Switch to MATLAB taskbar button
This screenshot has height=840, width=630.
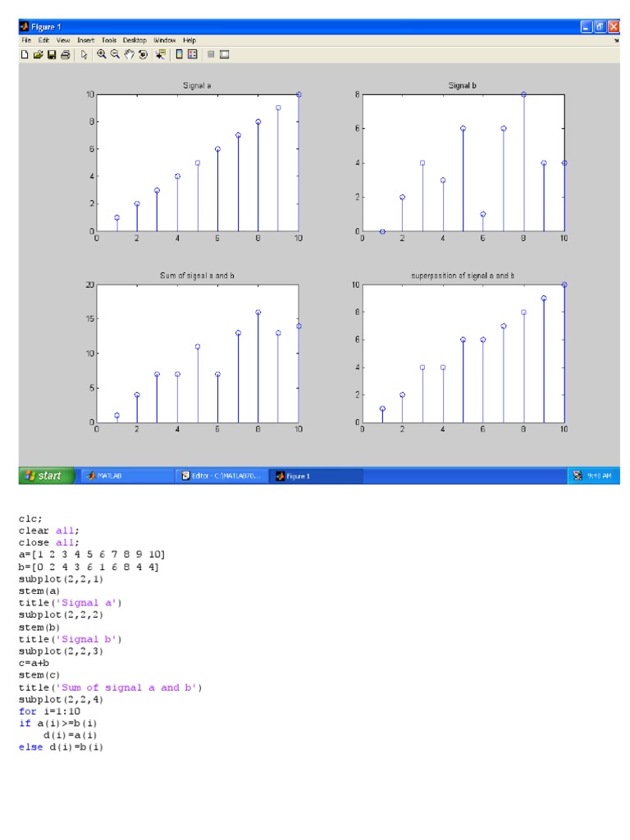click(127, 476)
